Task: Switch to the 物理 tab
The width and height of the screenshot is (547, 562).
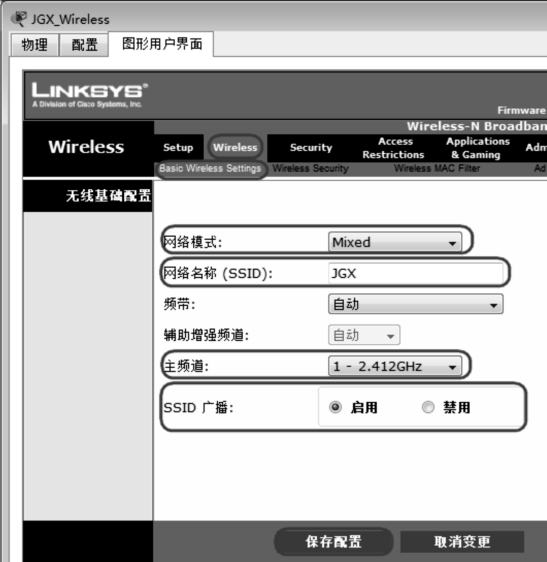Action: click(x=35, y=45)
